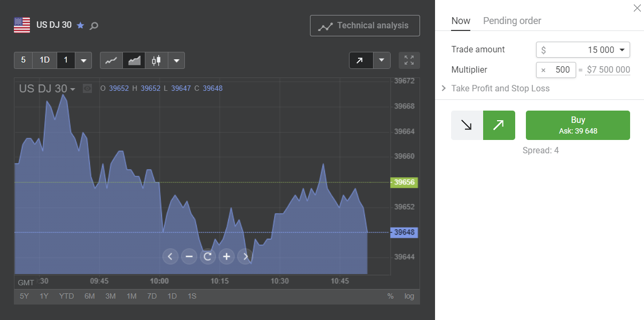Select 5Y range
Screen dimensions: 644x320
25,296
